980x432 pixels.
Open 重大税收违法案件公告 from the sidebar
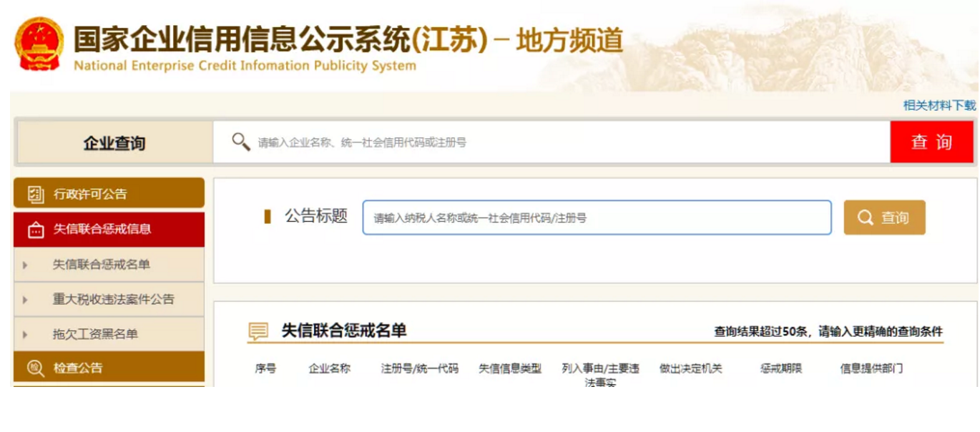click(113, 300)
